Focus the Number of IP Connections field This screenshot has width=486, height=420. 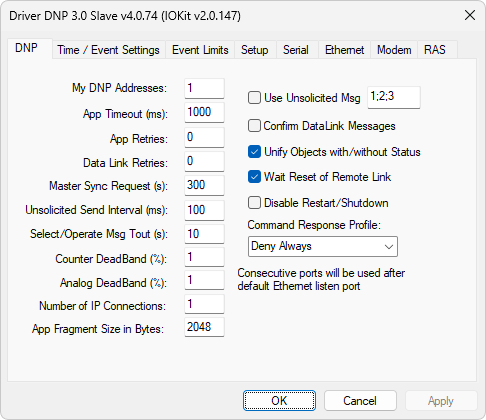tap(204, 304)
